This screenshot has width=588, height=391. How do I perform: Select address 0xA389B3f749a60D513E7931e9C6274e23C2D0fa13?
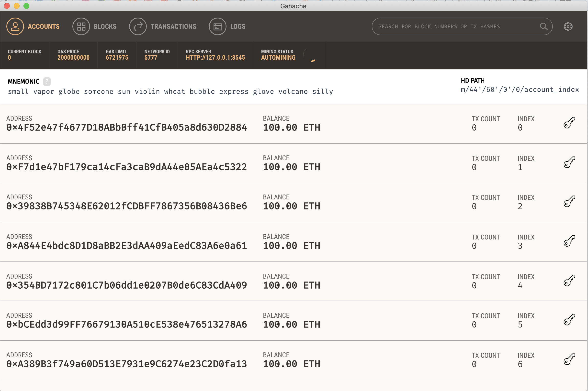[127, 364]
